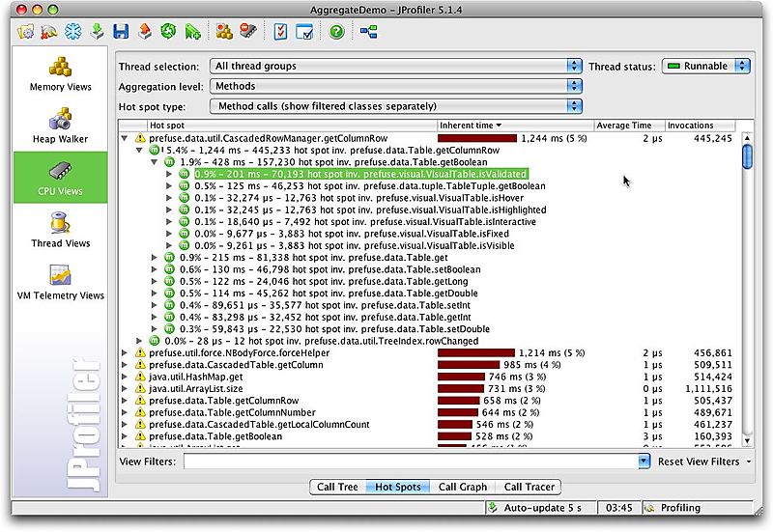This screenshot has height=532, width=773.
Task: Select prefuse.data.Table.getLong row
Action: point(324,281)
